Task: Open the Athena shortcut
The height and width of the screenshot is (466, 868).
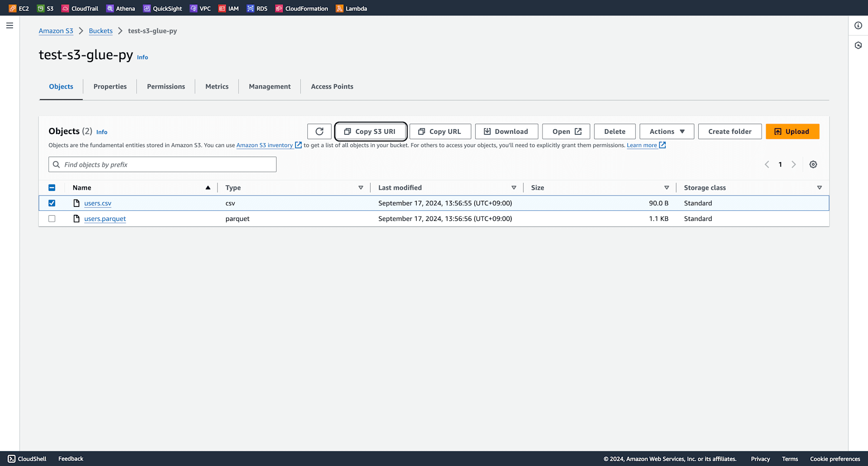Action: click(121, 8)
